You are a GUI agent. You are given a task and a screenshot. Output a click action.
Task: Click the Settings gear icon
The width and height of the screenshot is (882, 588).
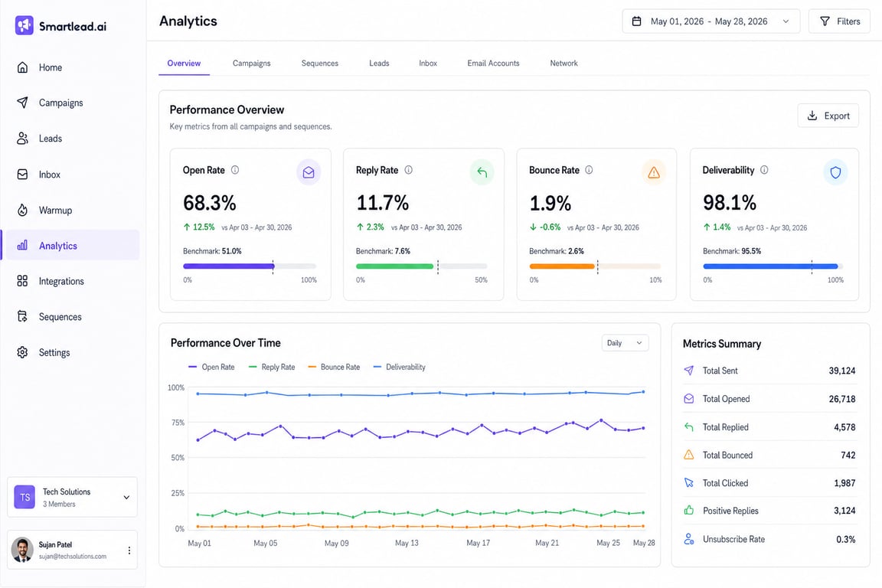(x=22, y=352)
